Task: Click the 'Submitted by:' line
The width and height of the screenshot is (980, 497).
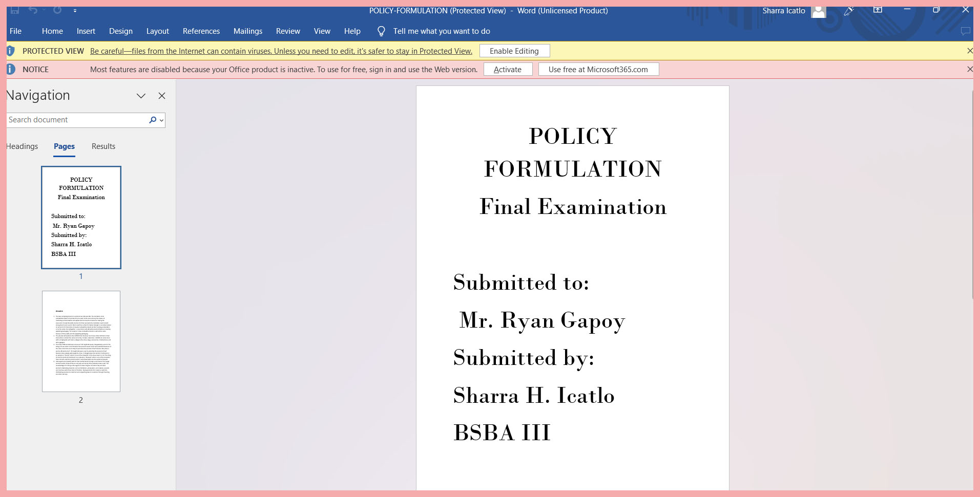Action: click(x=524, y=358)
